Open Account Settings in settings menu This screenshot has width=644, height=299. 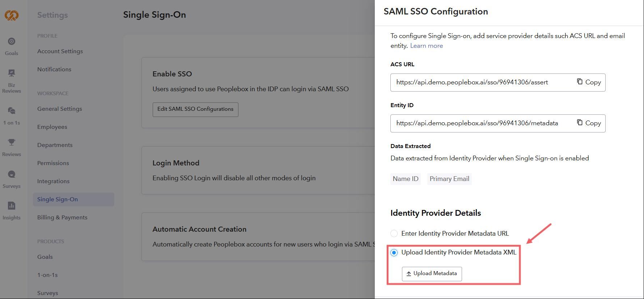click(60, 51)
